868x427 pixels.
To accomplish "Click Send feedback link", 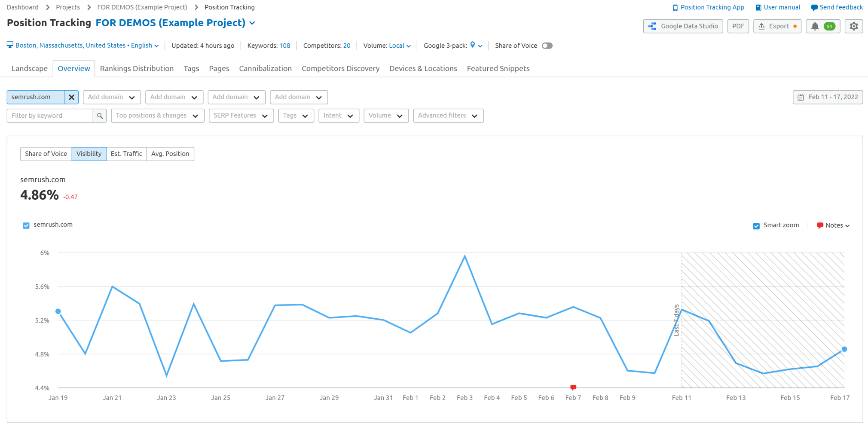I will (x=837, y=7).
